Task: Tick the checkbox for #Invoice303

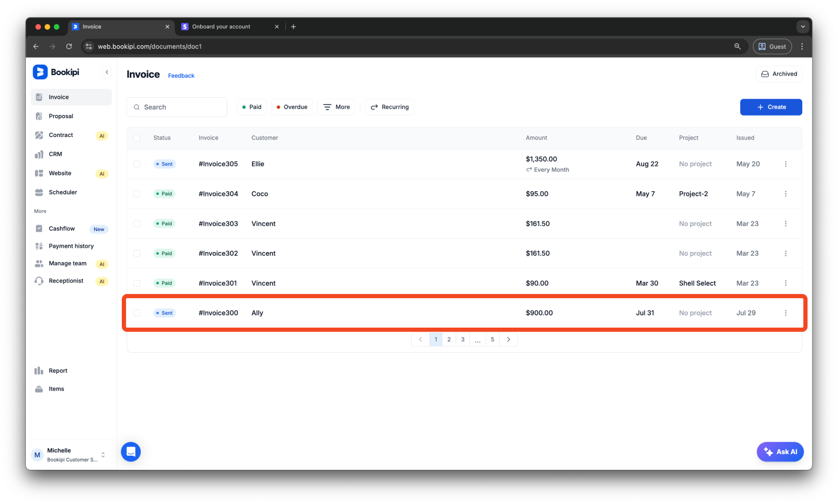Action: coord(137,224)
